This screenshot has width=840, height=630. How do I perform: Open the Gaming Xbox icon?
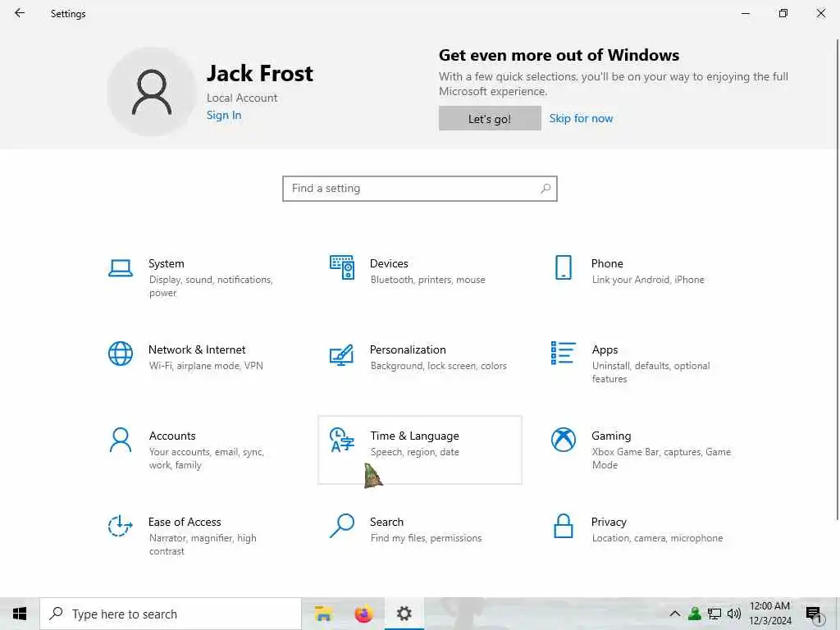[x=564, y=440]
